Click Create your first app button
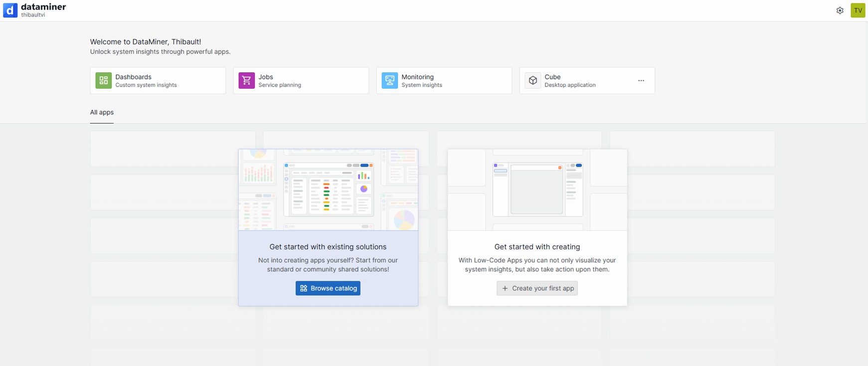Screen dimensions: 868x366 click(537, 288)
